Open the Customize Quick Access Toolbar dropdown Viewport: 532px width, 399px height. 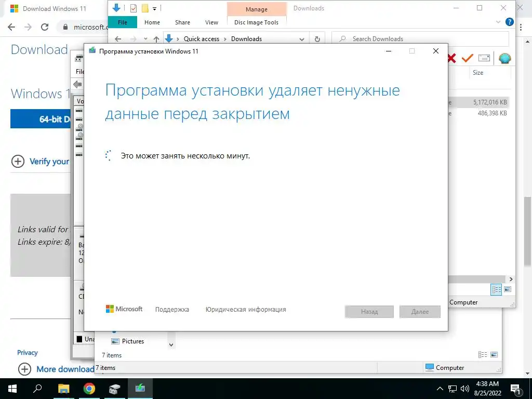tap(154, 9)
